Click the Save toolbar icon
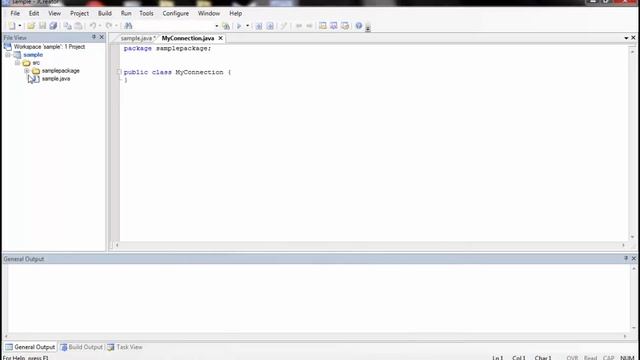The height and width of the screenshot is (360, 640). [42, 26]
